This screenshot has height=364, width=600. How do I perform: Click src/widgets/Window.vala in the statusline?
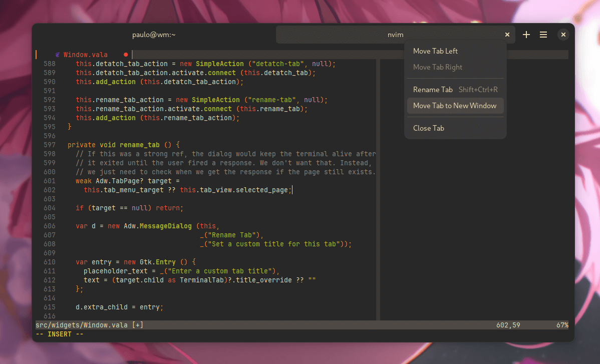tap(84, 324)
